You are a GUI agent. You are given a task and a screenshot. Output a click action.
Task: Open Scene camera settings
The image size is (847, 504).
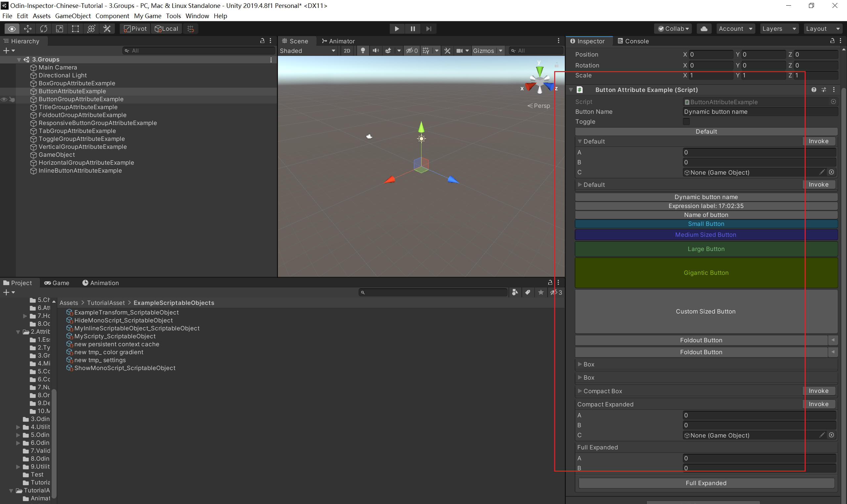point(459,51)
